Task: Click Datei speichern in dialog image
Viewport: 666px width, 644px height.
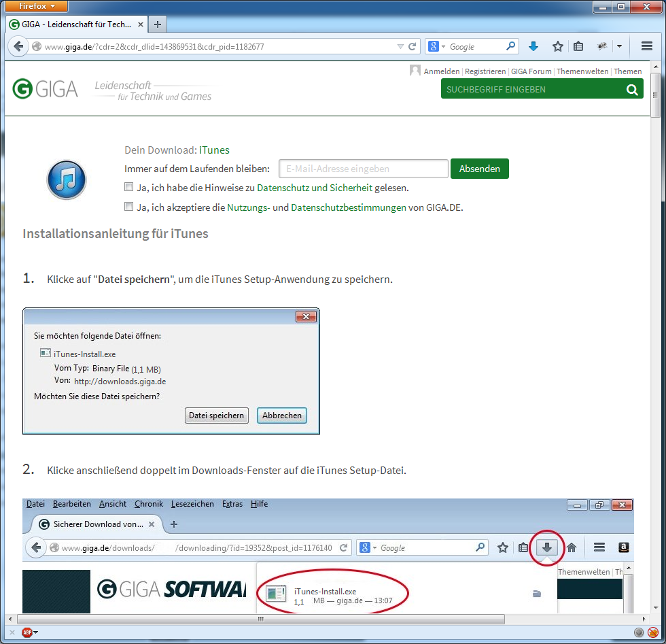Action: (x=217, y=416)
